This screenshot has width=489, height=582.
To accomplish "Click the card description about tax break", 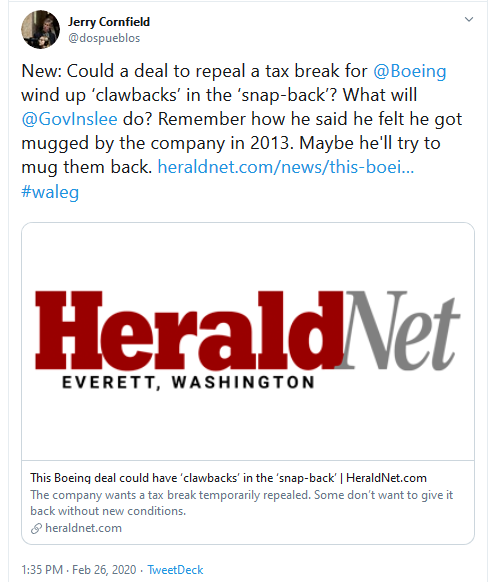I will point(242,503).
